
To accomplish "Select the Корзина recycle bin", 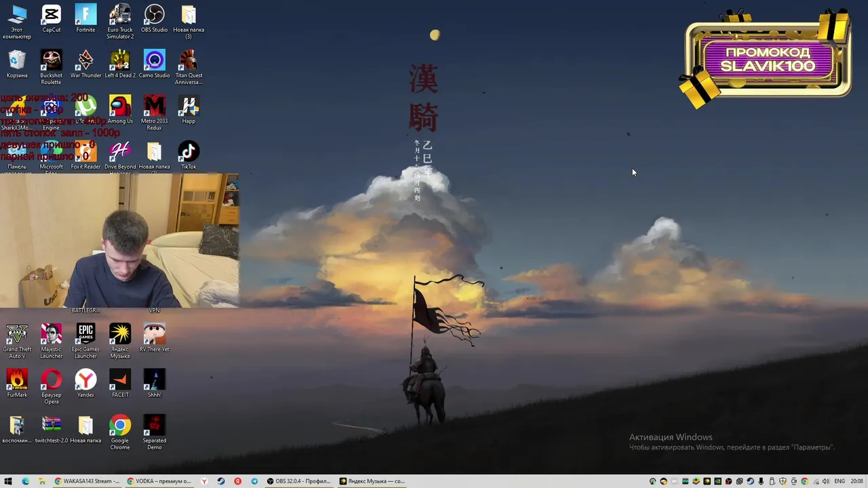I will (x=17, y=64).
